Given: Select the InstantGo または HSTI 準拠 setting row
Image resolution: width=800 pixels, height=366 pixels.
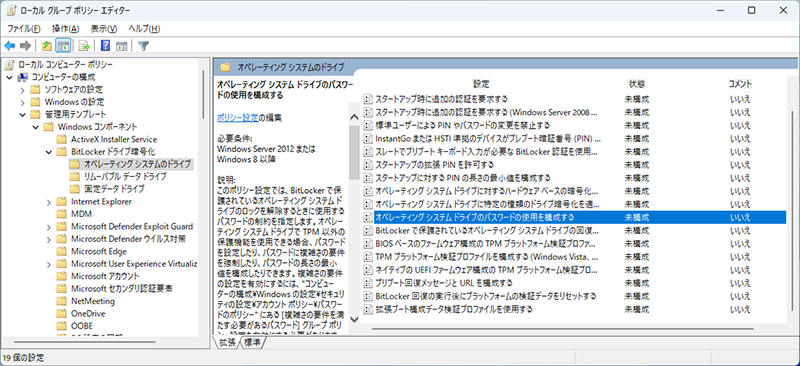Looking at the screenshot, I should point(573,138).
